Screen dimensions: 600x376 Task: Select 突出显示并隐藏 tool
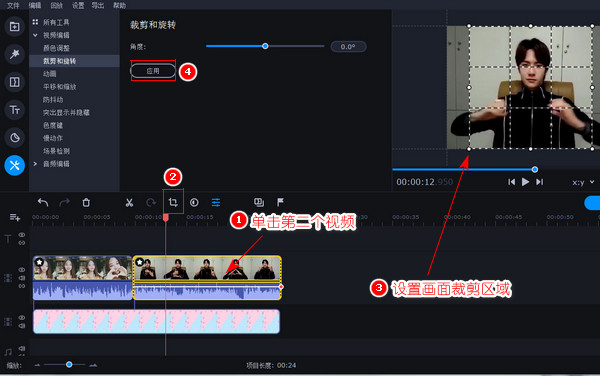point(66,112)
